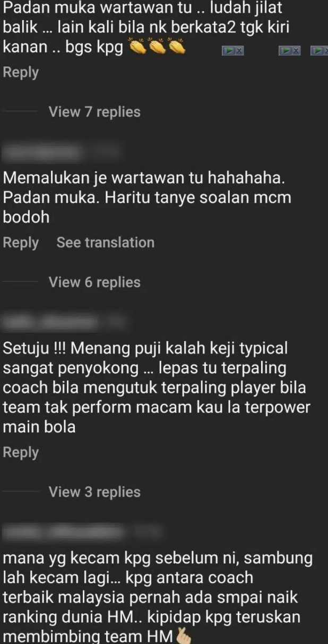The image size is (328, 644).
Task: Expand View 3 replies
Action: [x=94, y=492]
